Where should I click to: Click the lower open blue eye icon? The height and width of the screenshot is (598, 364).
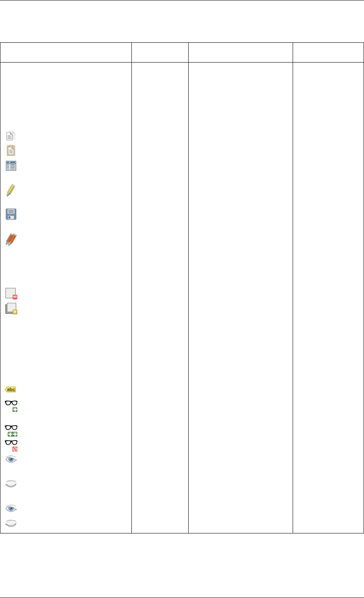pyautogui.click(x=11, y=508)
